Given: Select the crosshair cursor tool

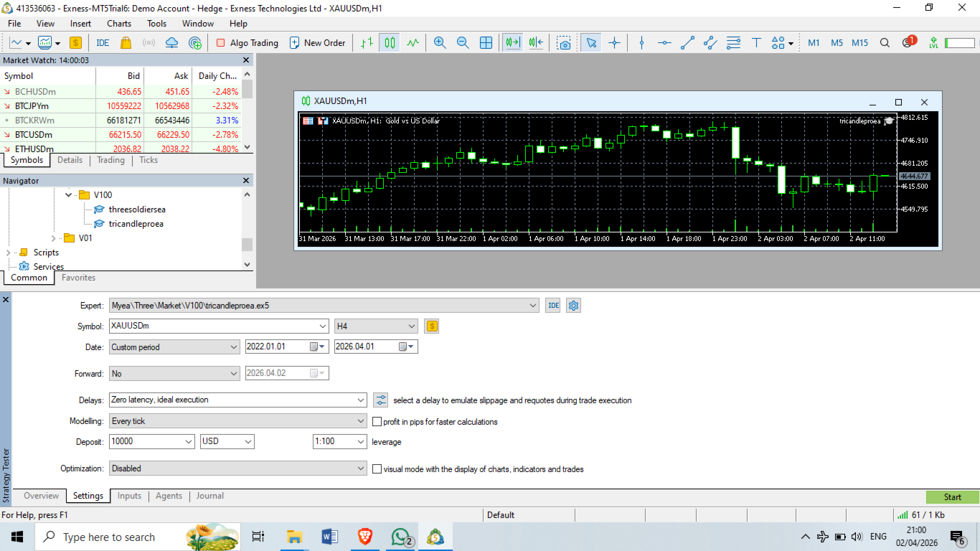Looking at the screenshot, I should [x=614, y=43].
